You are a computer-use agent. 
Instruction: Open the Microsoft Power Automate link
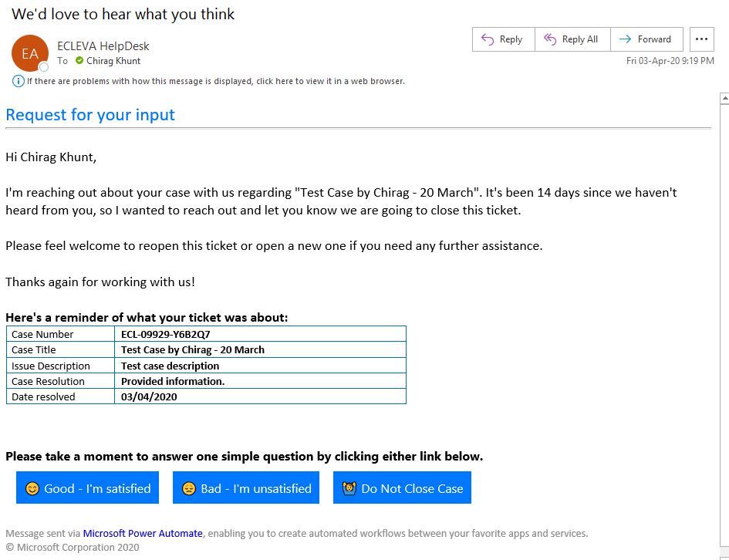point(143,534)
